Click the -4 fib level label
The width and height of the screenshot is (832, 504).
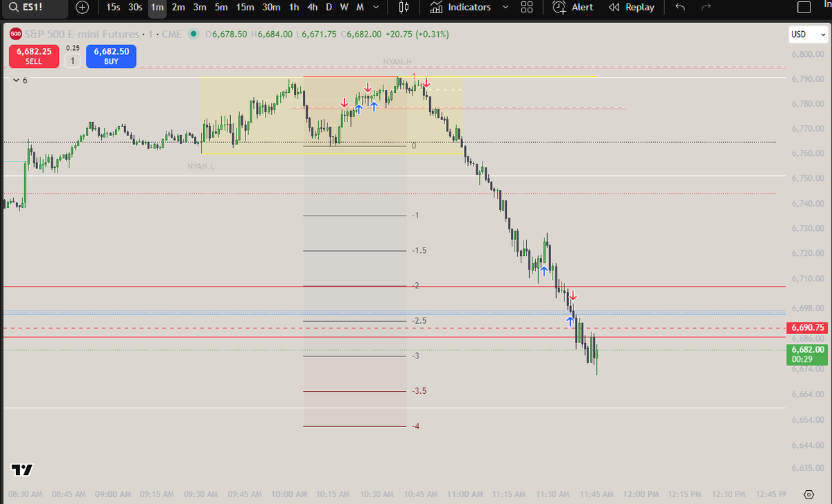pyautogui.click(x=415, y=426)
